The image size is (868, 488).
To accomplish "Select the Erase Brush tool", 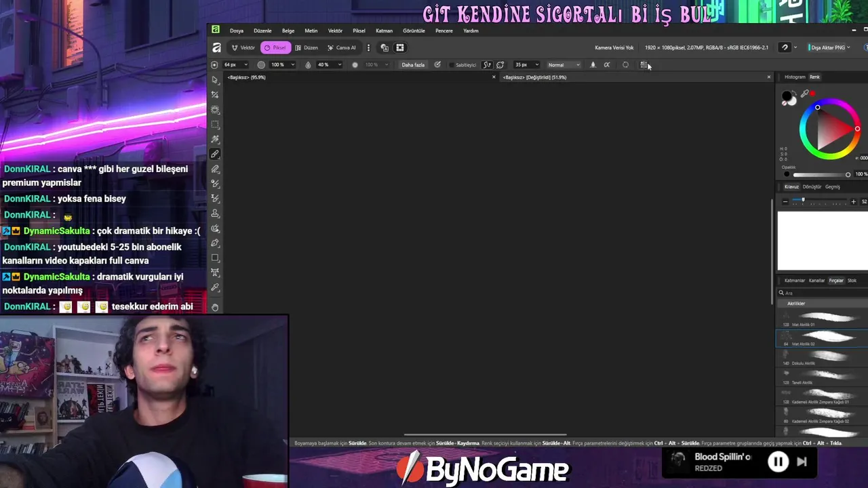I will click(215, 169).
